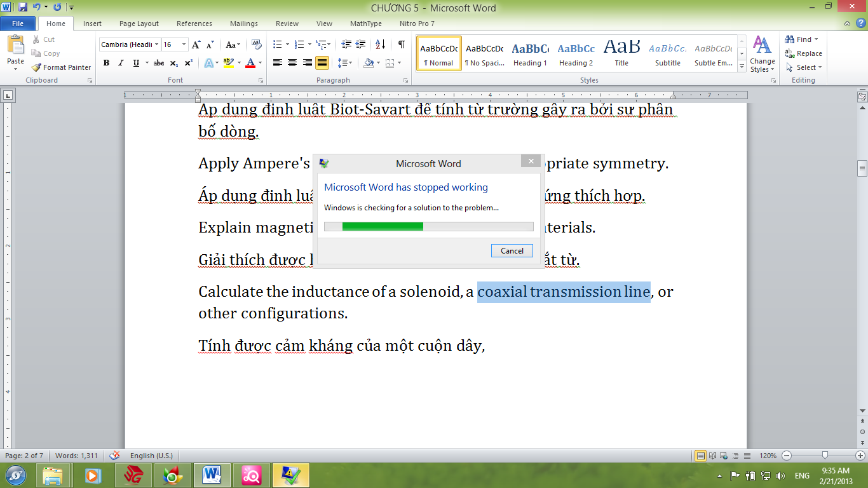Click the proofing errors icon in status bar
Viewport: 868px width, 488px height.
coord(114,456)
